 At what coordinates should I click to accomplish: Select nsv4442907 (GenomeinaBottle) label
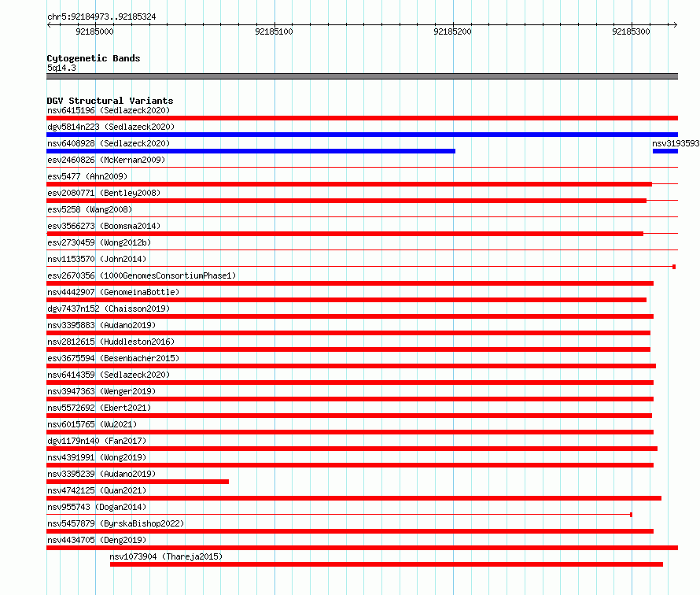point(113,292)
